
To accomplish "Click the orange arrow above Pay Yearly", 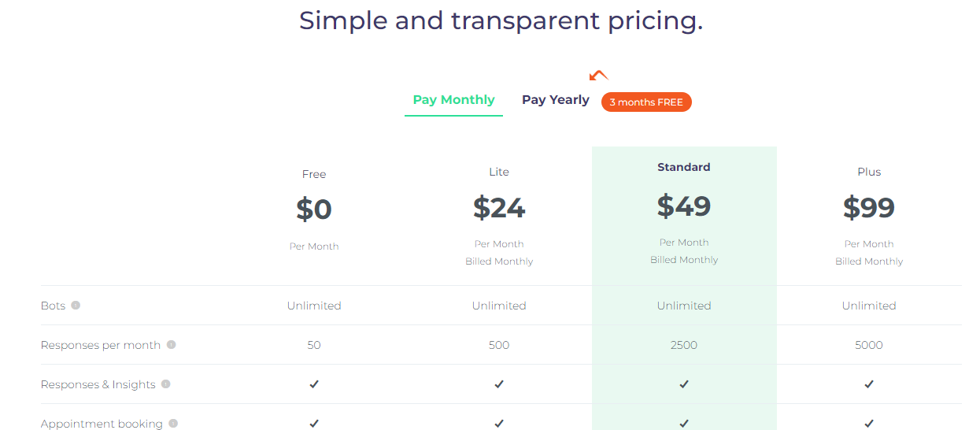I will 598,76.
